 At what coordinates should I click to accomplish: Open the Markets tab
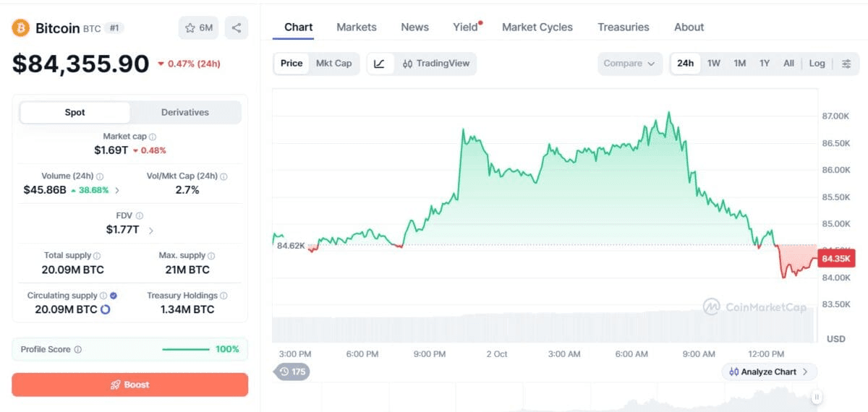point(357,27)
